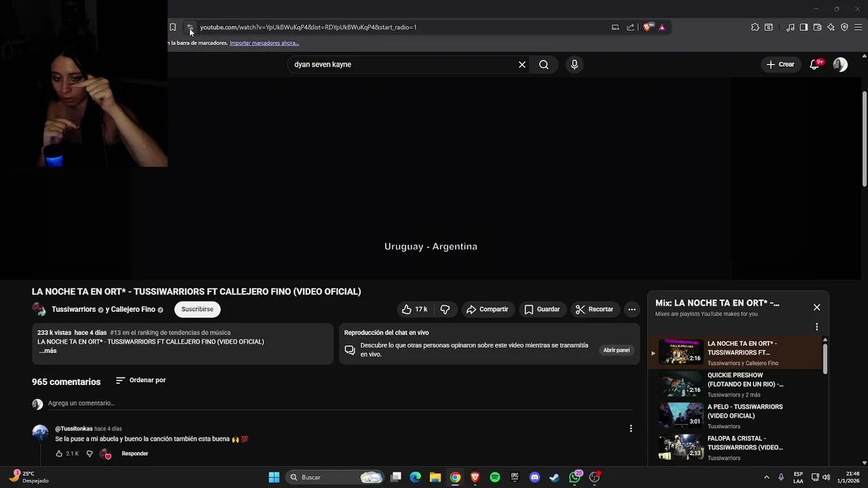
Task: Open YouTube notifications bell
Action: click(x=815, y=64)
